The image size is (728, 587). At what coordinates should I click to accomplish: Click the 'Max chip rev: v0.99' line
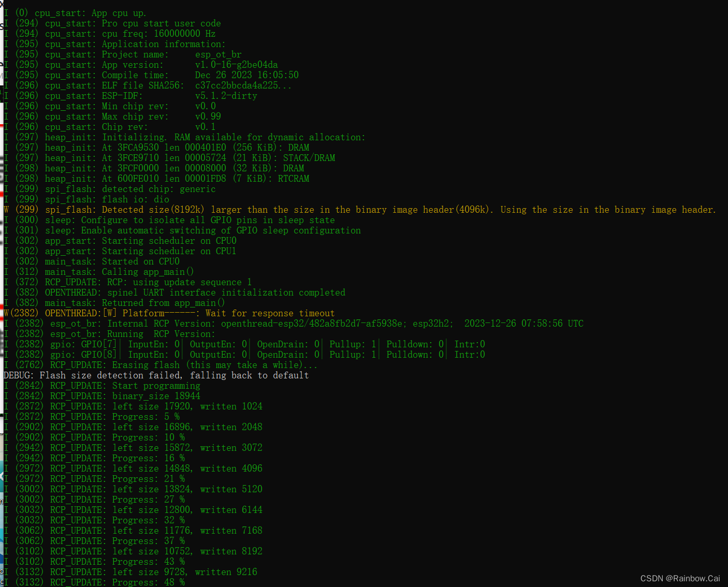[x=112, y=116]
